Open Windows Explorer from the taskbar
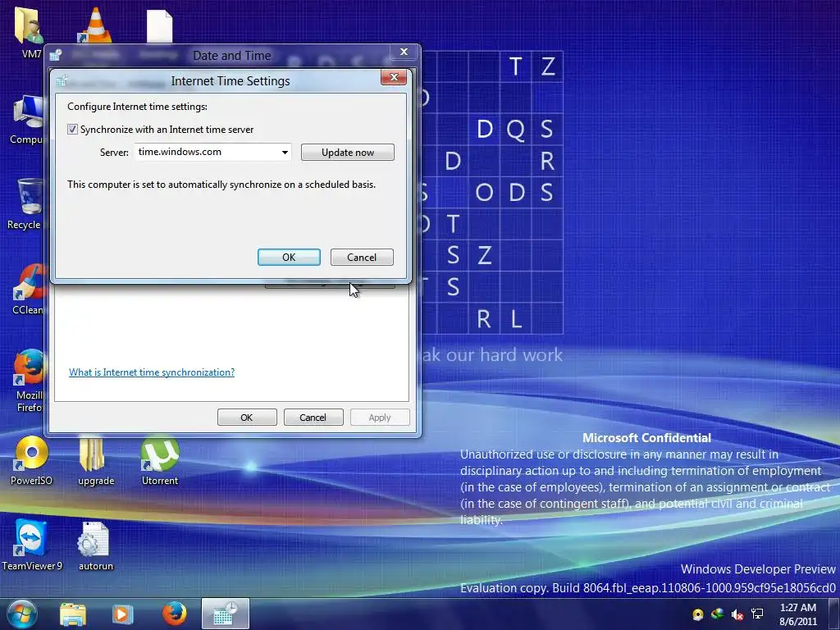 [73, 614]
